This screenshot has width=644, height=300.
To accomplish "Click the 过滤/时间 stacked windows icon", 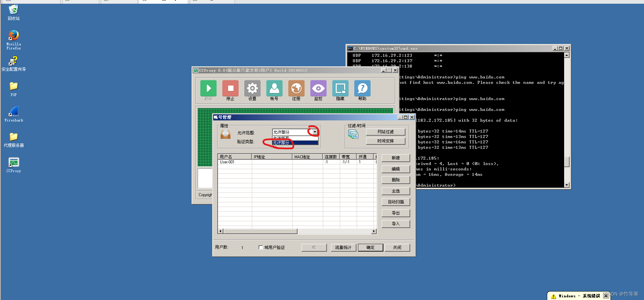I will tap(353, 134).
